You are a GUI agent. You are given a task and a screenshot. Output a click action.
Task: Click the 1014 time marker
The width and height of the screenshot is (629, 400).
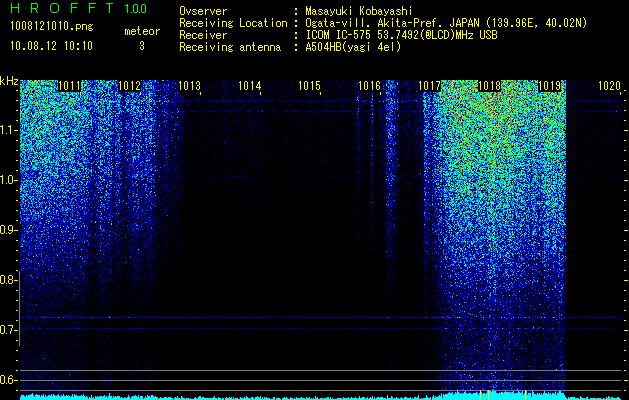(x=250, y=86)
